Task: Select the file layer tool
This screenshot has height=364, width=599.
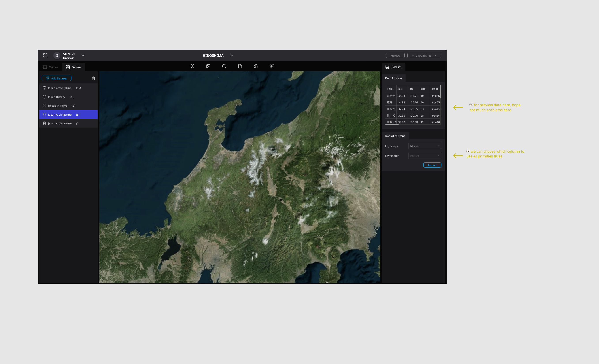Action: tap(240, 66)
